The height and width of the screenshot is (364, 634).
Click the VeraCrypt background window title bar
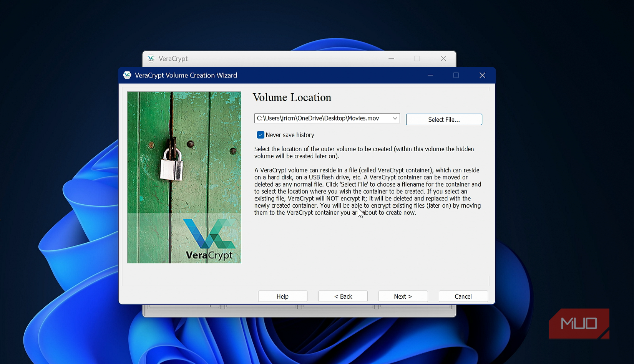tap(269, 58)
